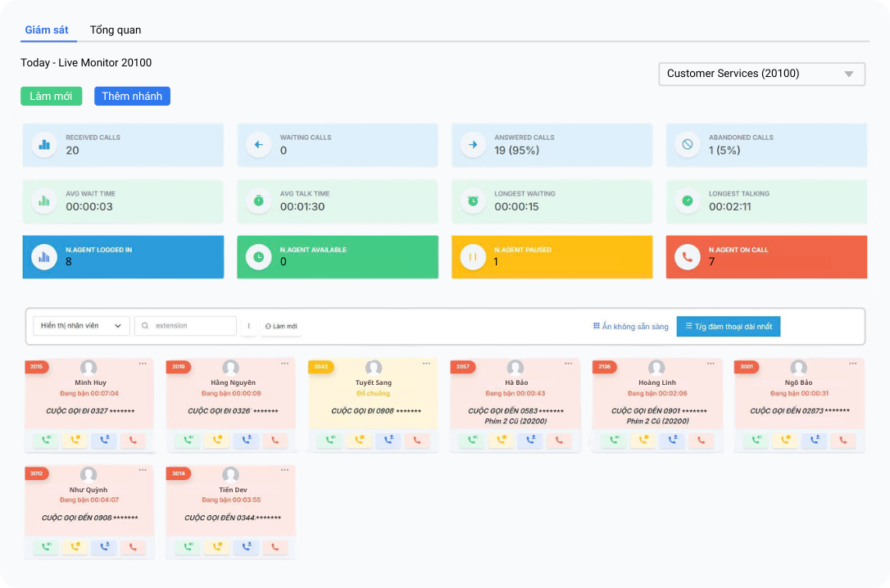Hang up Hà Bảo's call with red phone icon
Image resolution: width=890 pixels, height=588 pixels.
559,440
